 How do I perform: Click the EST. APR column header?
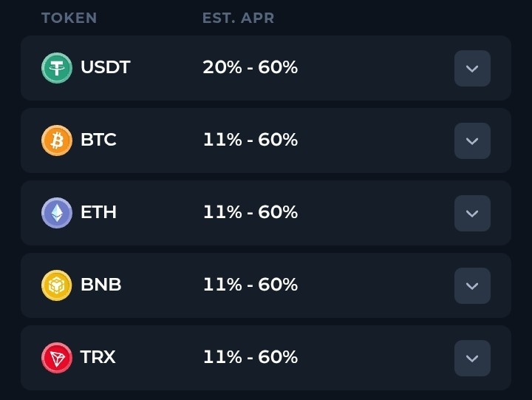(238, 18)
